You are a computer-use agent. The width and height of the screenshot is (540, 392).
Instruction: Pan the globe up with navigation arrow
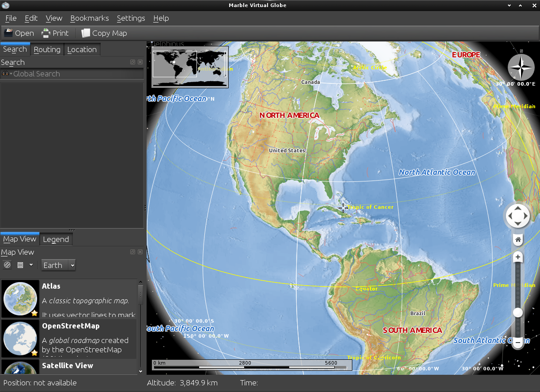(517, 208)
